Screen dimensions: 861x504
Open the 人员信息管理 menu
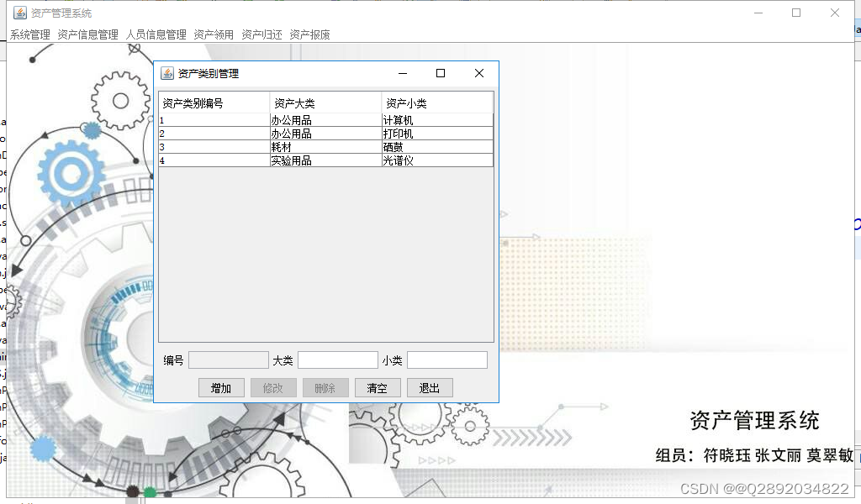pyautogui.click(x=156, y=34)
